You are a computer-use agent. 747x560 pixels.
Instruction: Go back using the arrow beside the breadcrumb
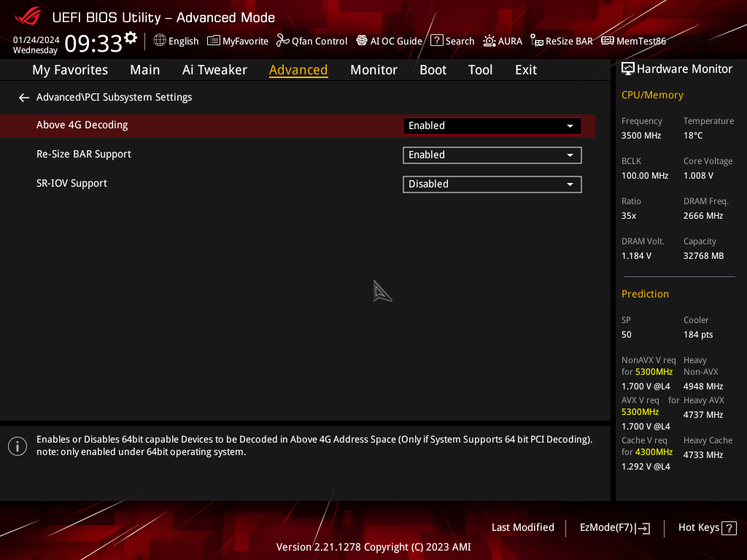point(24,98)
